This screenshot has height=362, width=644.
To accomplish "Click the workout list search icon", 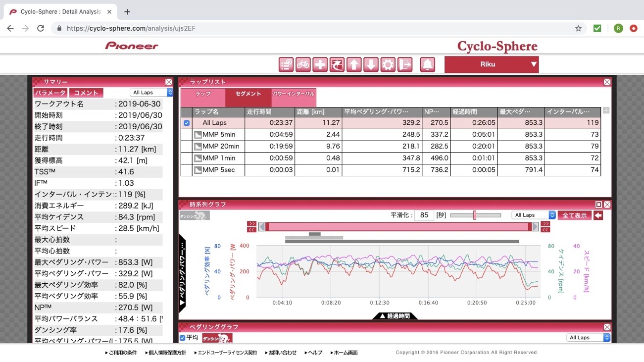I will click(286, 65).
